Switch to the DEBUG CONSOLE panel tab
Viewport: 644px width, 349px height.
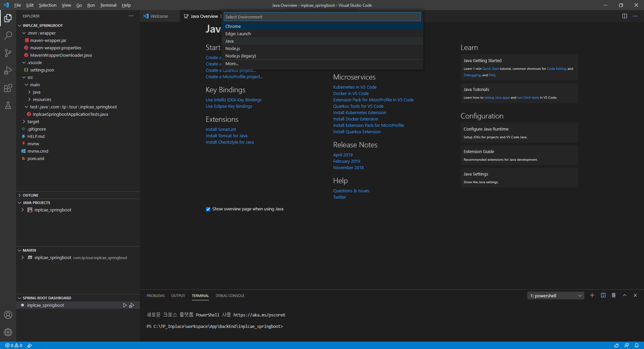coord(230,296)
